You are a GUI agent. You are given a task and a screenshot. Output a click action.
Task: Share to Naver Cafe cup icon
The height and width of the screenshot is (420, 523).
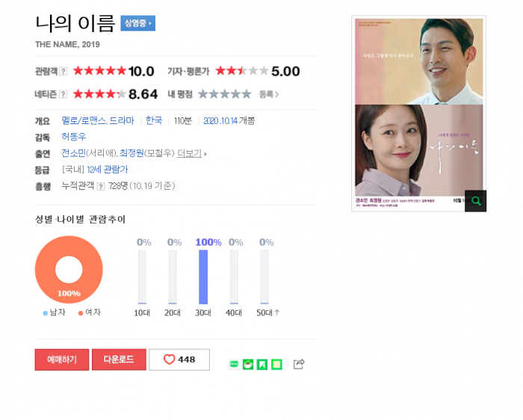click(x=248, y=364)
